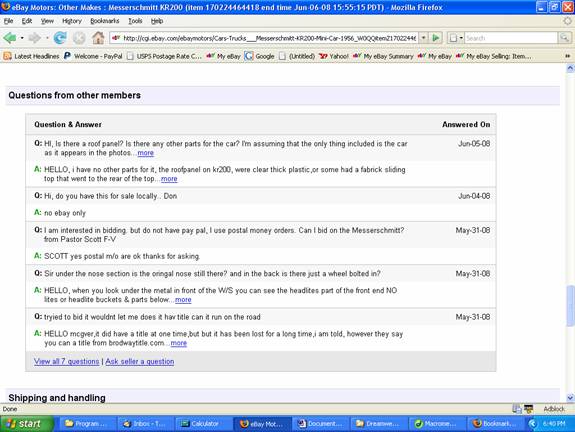The image size is (575, 432).
Task: Open the Google bookmark
Action: (x=260, y=56)
